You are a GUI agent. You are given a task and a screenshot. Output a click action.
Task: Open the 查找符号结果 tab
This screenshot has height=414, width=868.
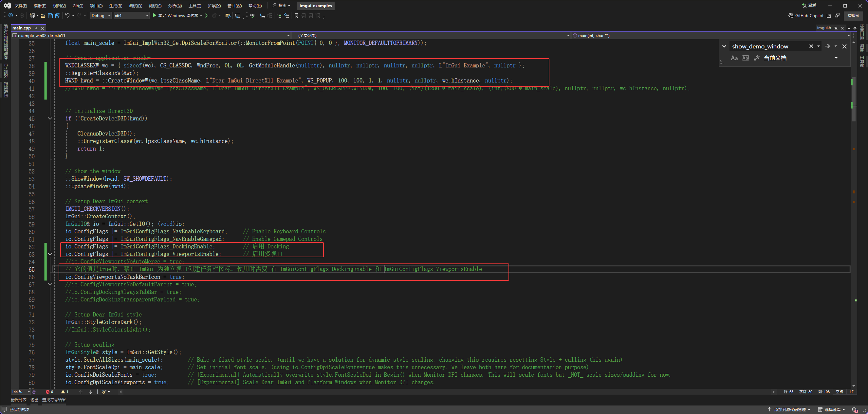click(54, 400)
